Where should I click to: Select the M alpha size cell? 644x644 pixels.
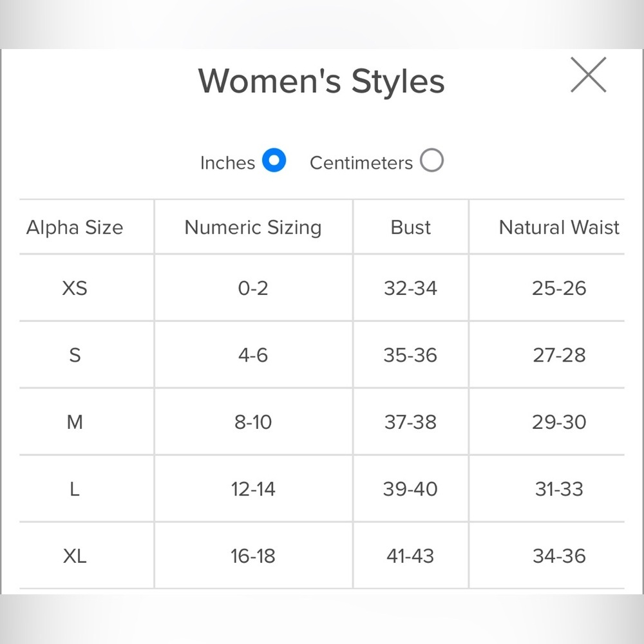(x=75, y=422)
